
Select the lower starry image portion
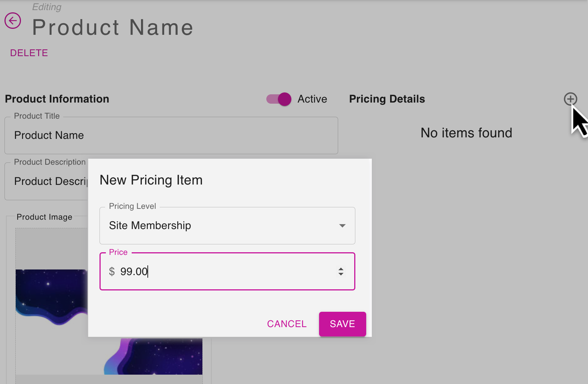(153, 356)
